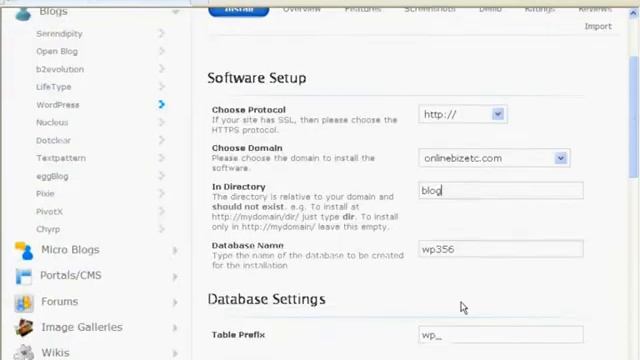Click the arrow icon beside Open Blog
The image size is (640, 360).
[162, 51]
